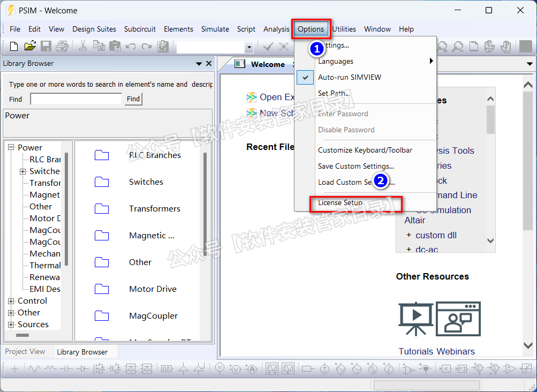Select Thermal in the library tree
This screenshot has height=392, width=537.
45,266
